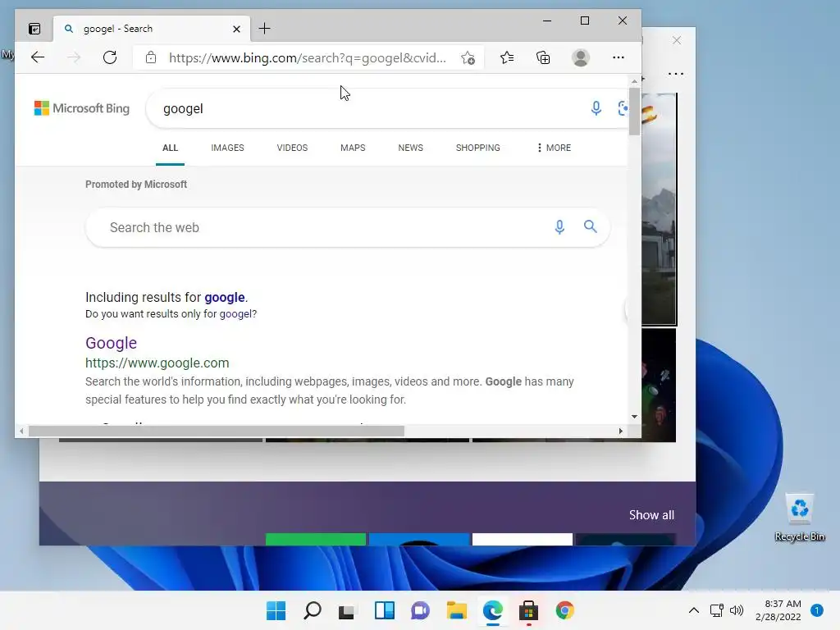Add this page to favorites star icon
Image resolution: width=840 pixels, height=630 pixels.
coord(468,58)
